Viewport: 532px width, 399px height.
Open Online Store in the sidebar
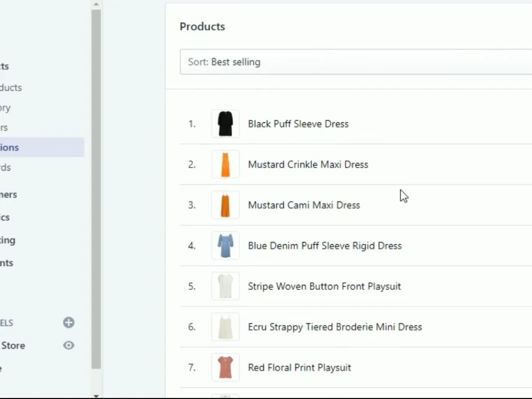(x=13, y=345)
